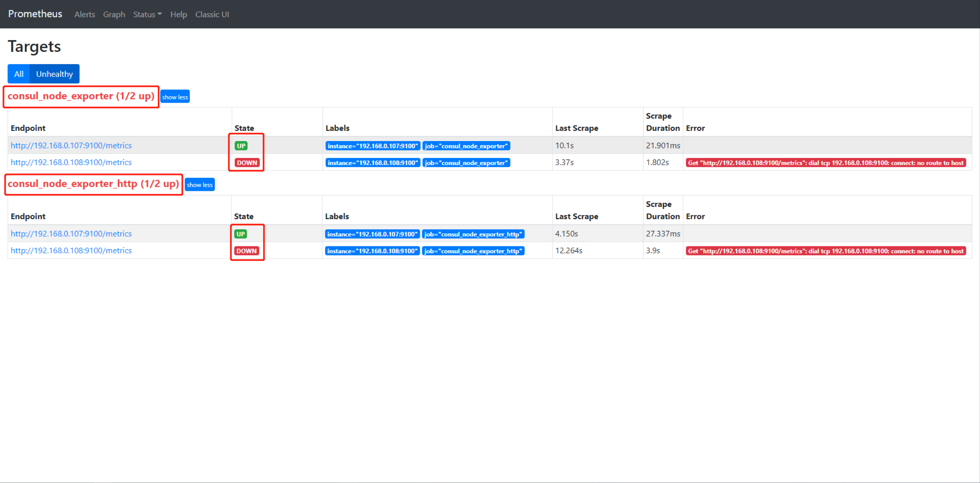Viewport: 980px width, 483px height.
Task: Click the consul_node_exporter_http (1/2 up) heading
Action: pyautogui.click(x=94, y=184)
